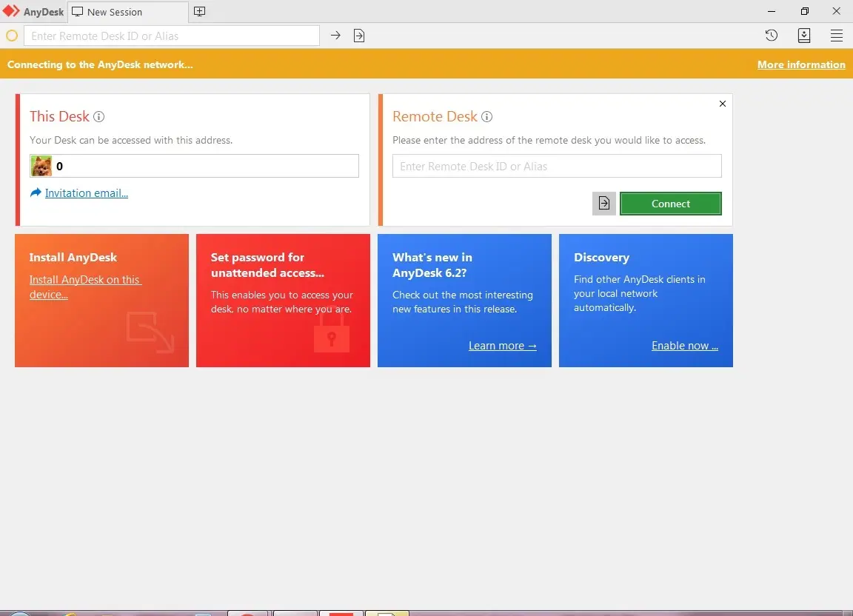Click the install arrow icon on orange tile
This screenshot has width=853, height=616.
pos(150,332)
